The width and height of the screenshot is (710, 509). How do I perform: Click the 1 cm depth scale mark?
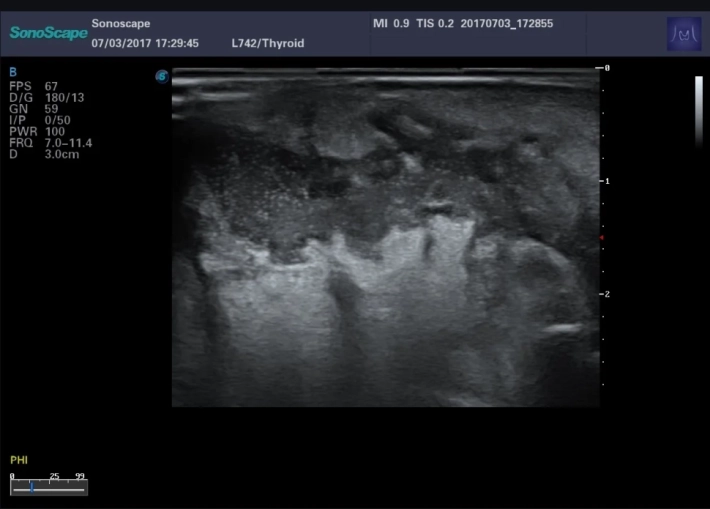pos(604,181)
